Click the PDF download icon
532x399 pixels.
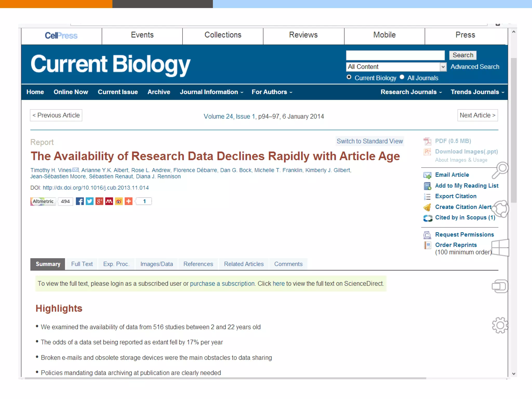427,141
